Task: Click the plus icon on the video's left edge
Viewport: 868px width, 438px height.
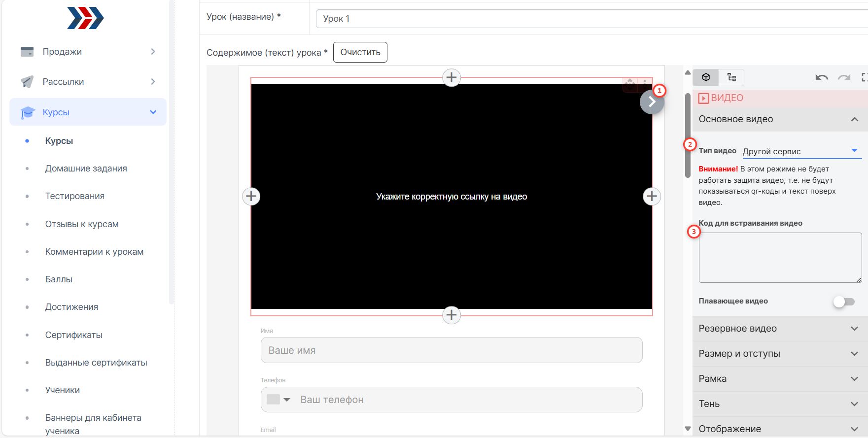Action: (x=251, y=196)
